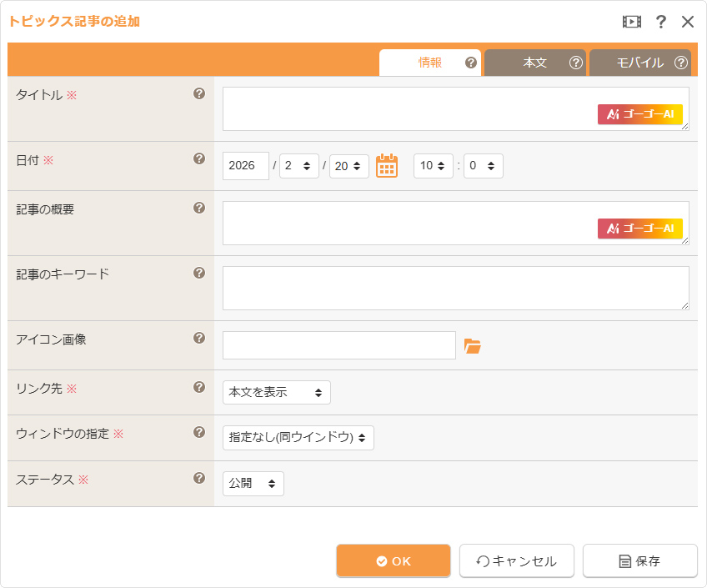Click into the 記事のキーワード text area
Screen dimensions: 707x588
(x=455, y=289)
